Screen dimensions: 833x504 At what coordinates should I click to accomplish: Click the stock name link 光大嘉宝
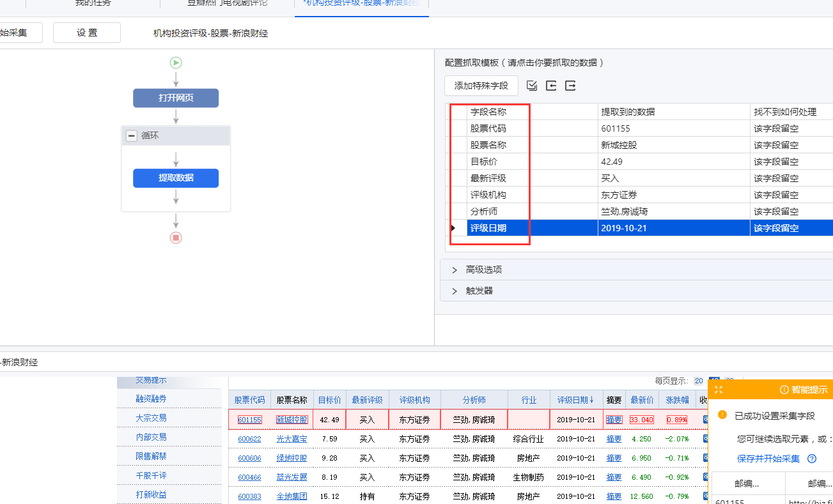click(292, 439)
